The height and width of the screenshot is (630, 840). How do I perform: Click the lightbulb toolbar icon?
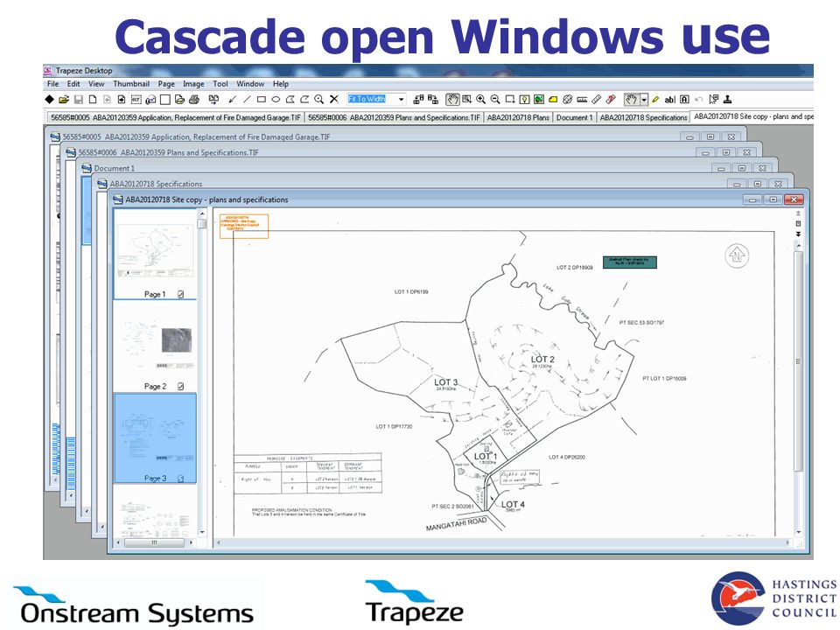pos(524,99)
